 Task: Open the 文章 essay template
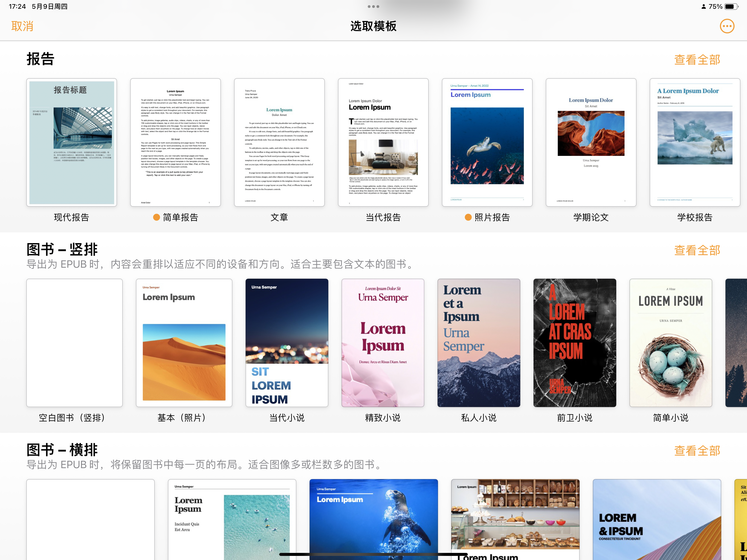[x=279, y=142]
